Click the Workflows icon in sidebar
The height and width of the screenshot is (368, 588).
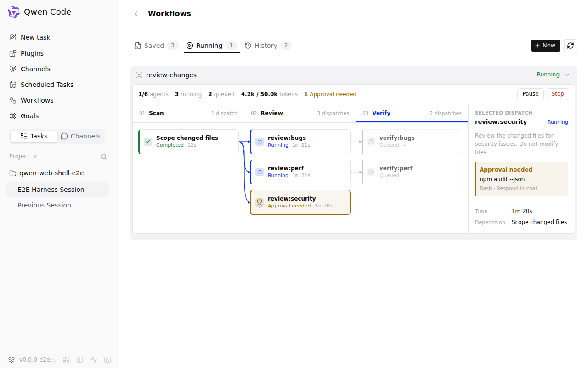click(x=13, y=100)
